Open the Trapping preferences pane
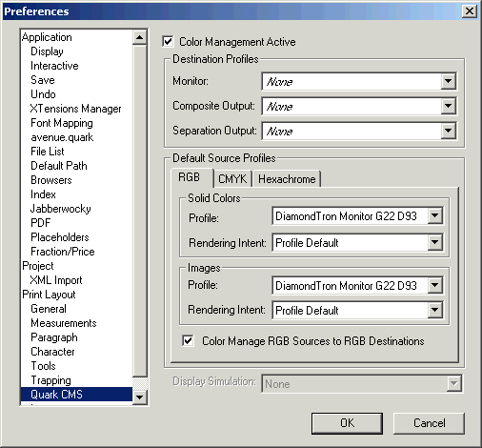Viewport: 482px width, 448px height. coord(50,380)
